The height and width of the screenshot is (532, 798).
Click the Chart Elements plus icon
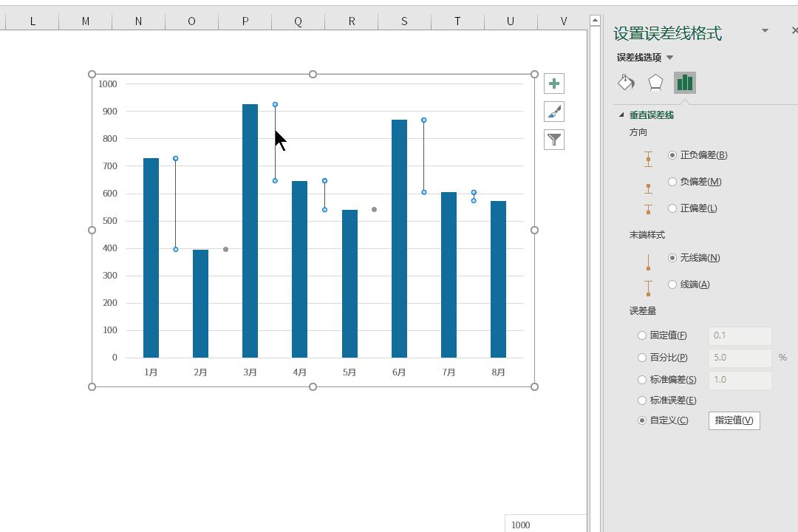(553, 83)
